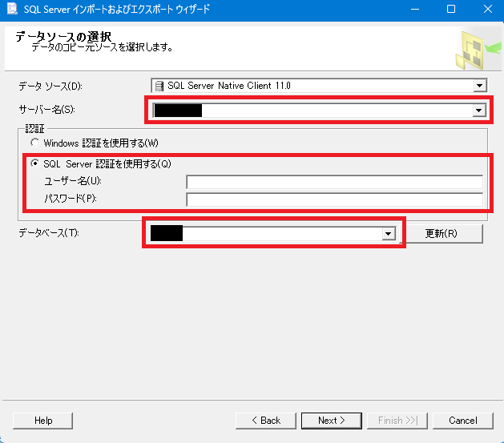Open the データベース dropdown arrow
The image size is (504, 443).
389,234
